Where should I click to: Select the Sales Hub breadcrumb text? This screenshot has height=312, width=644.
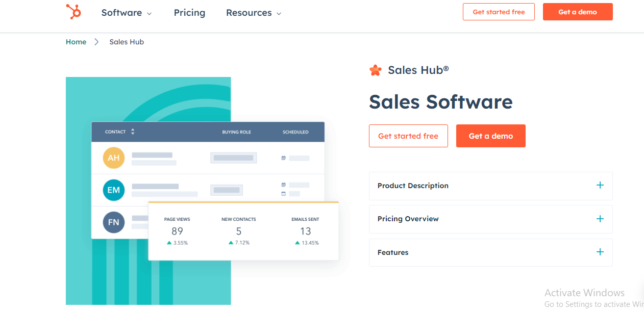tap(127, 42)
